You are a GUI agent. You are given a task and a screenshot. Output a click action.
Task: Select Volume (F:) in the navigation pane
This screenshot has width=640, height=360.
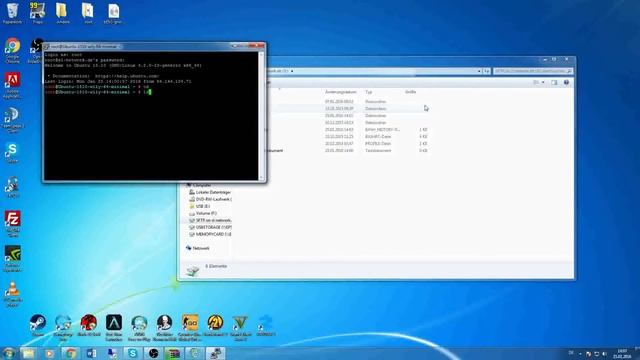tap(203, 213)
